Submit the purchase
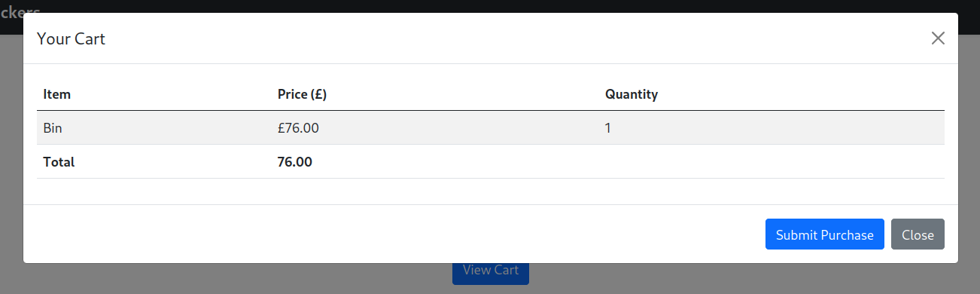The image size is (980, 294). 824,234
